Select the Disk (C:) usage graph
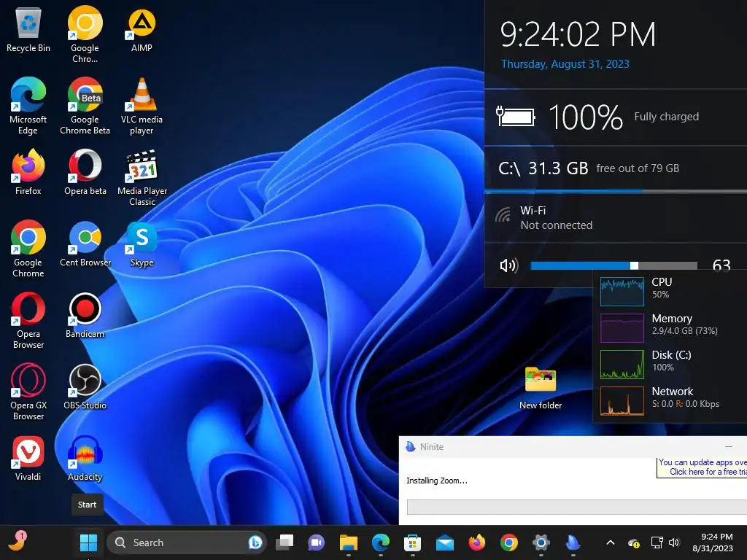 (622, 365)
